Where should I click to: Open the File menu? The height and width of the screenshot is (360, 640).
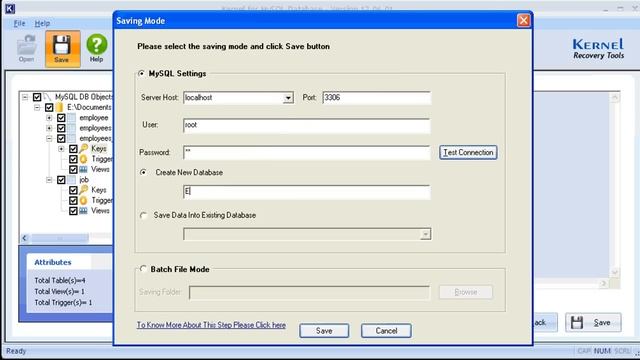coord(20,23)
